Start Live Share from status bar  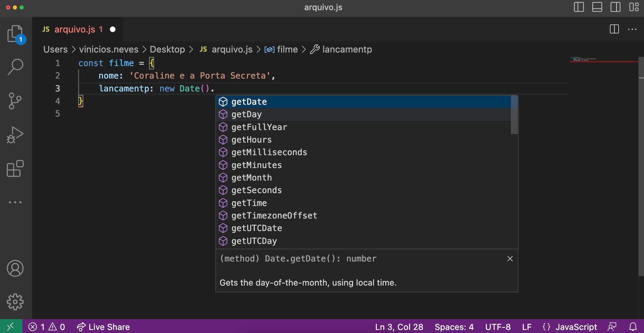point(103,327)
